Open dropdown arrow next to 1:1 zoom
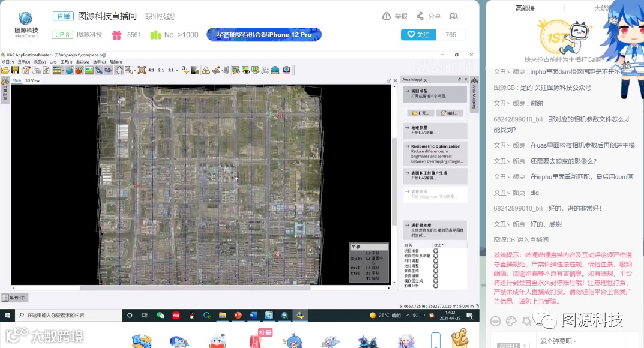Viewport: 644px width, 348px height. [177, 70]
